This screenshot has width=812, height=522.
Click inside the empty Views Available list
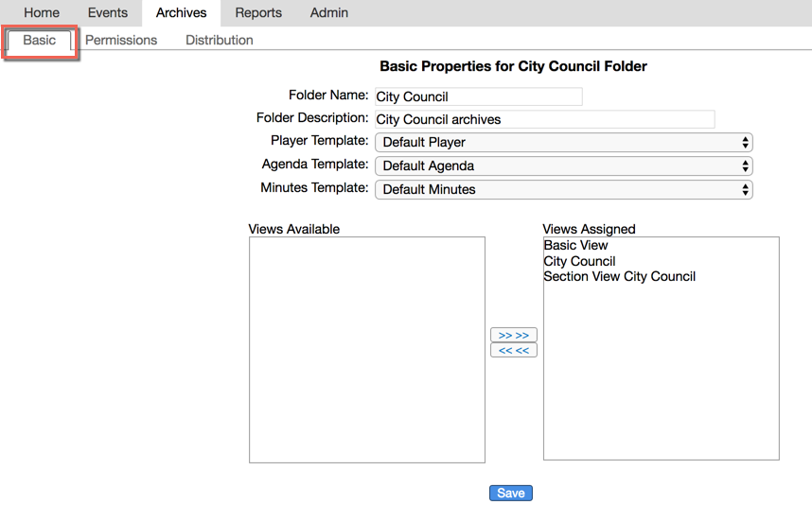point(367,350)
